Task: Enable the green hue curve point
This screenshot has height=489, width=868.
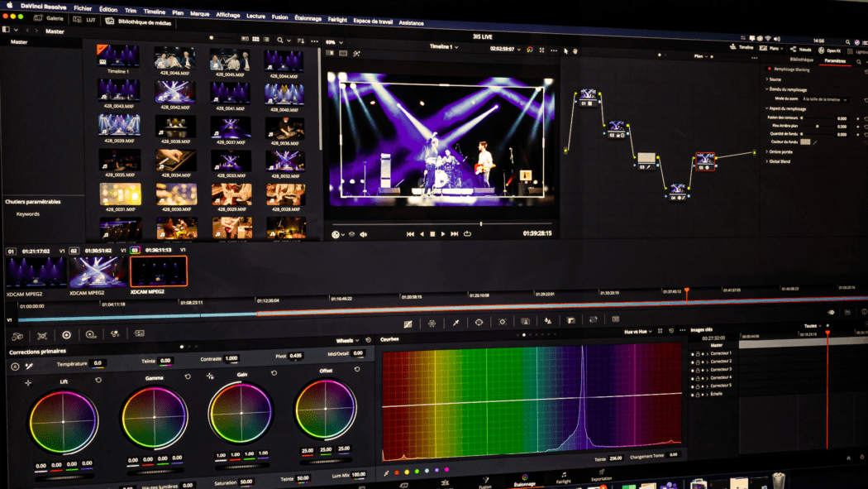Action: pos(417,472)
